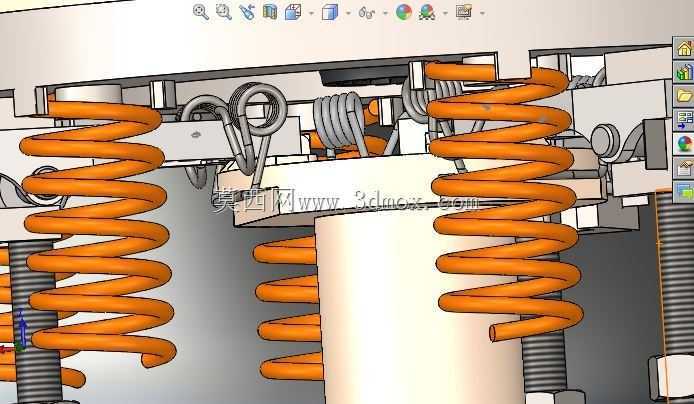
Task: Expand the View Settings dropdown arrow
Action: pos(482,13)
